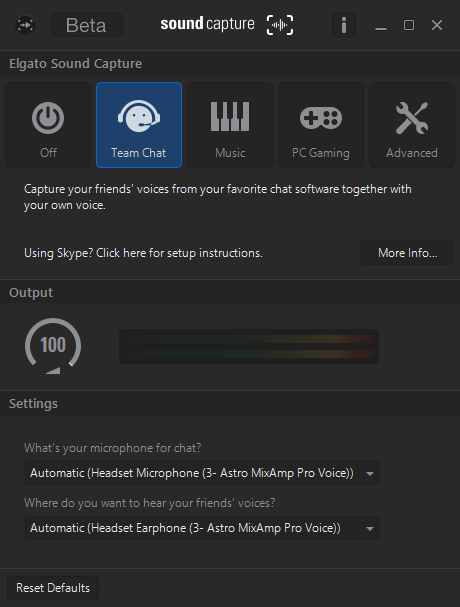This screenshot has width=460, height=607.
Task: Maximize the Sound Capture window
Action: point(409,25)
